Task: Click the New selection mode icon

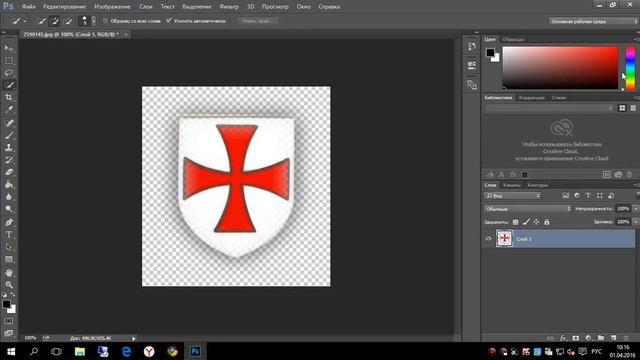Action: [42, 21]
